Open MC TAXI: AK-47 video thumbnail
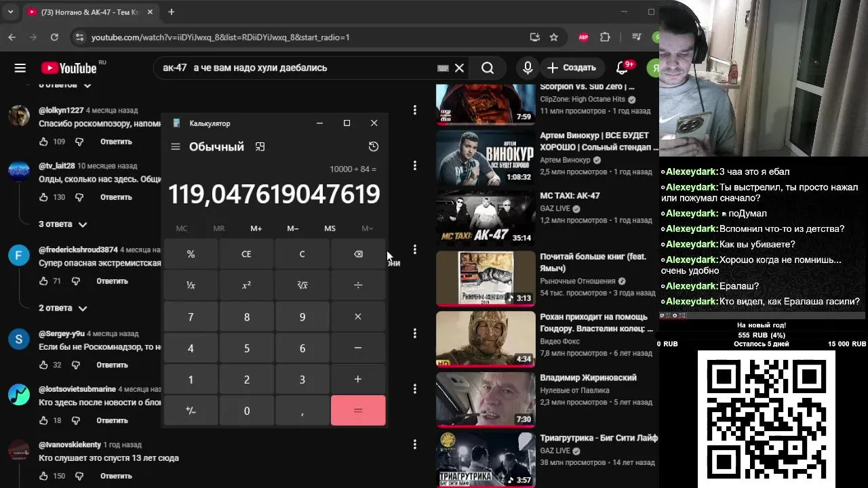 [486, 218]
